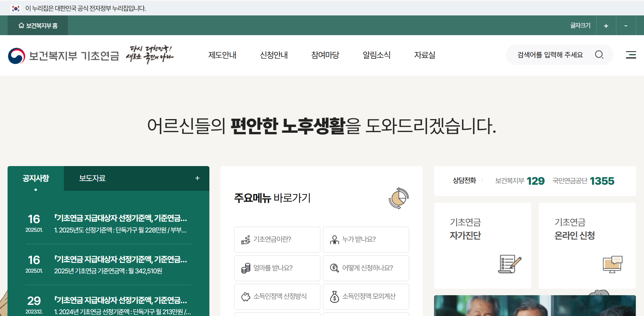The image size is (644, 316).
Task: Open the 자료실 menu
Action: (425, 55)
